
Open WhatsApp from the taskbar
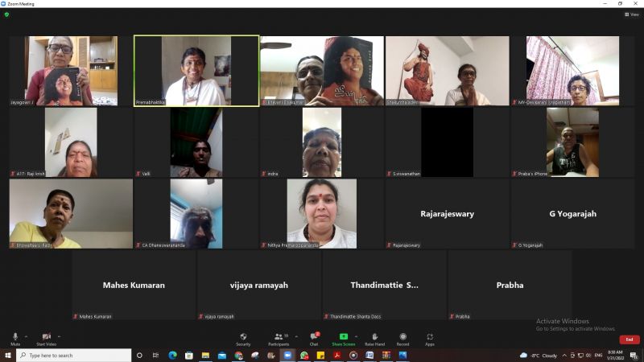[x=304, y=355]
